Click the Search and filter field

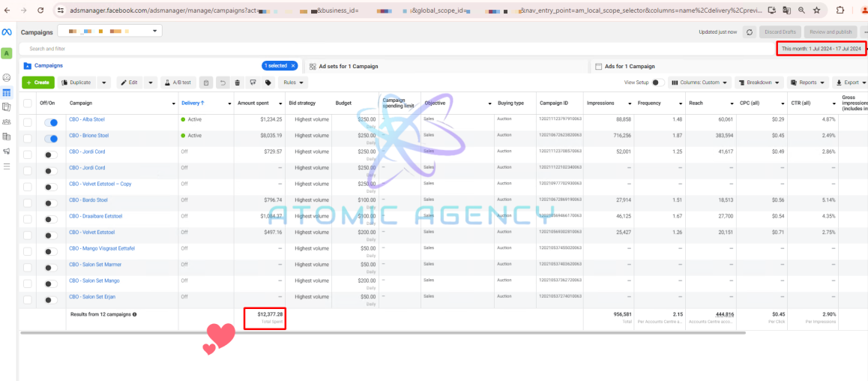click(x=396, y=49)
